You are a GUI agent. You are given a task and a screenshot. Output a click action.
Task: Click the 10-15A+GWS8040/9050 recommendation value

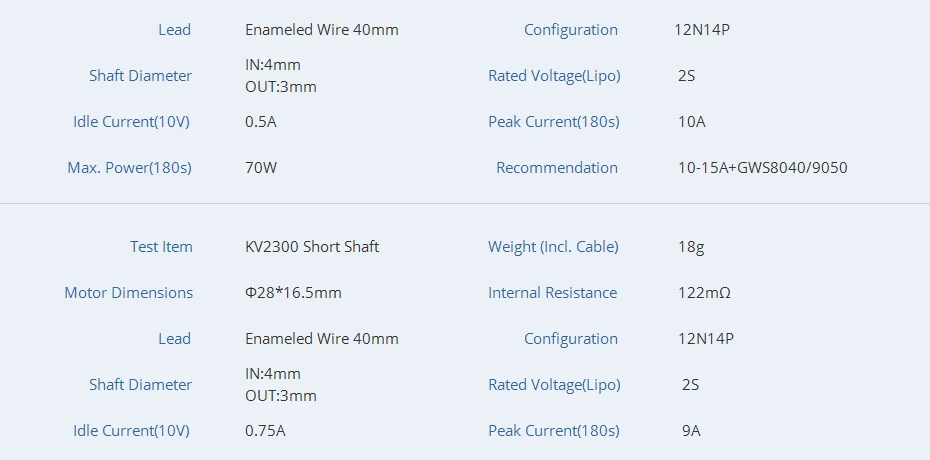(x=762, y=168)
